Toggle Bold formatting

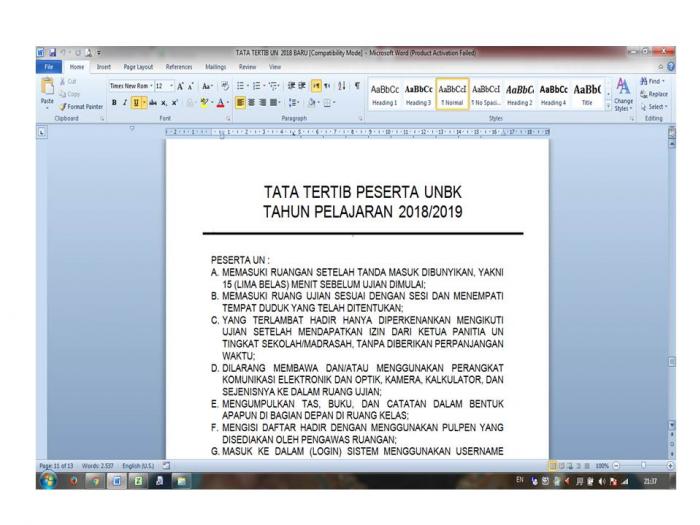click(114, 103)
